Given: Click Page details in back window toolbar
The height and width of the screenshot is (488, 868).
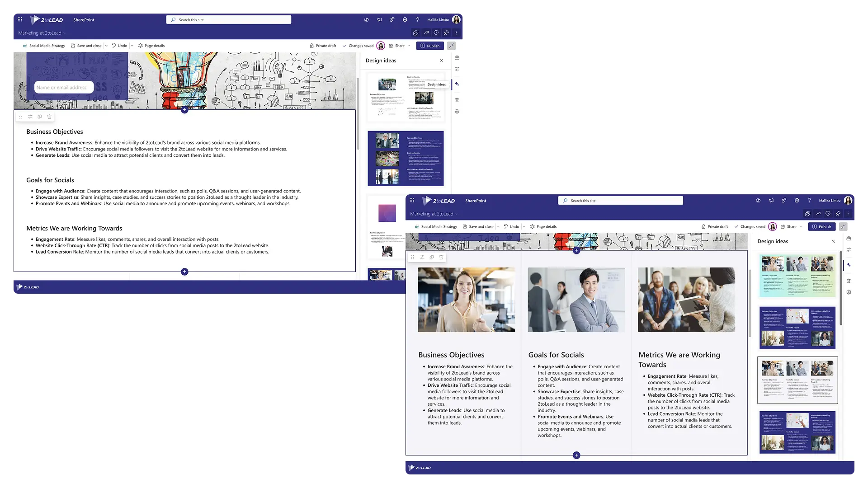Looking at the screenshot, I should 151,46.
